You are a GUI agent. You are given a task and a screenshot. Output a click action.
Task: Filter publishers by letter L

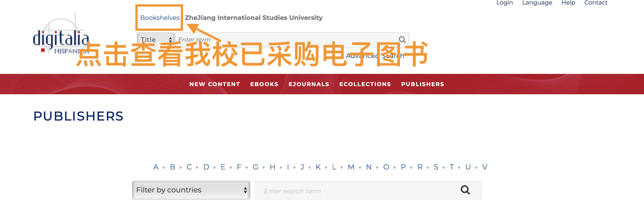pos(334,167)
